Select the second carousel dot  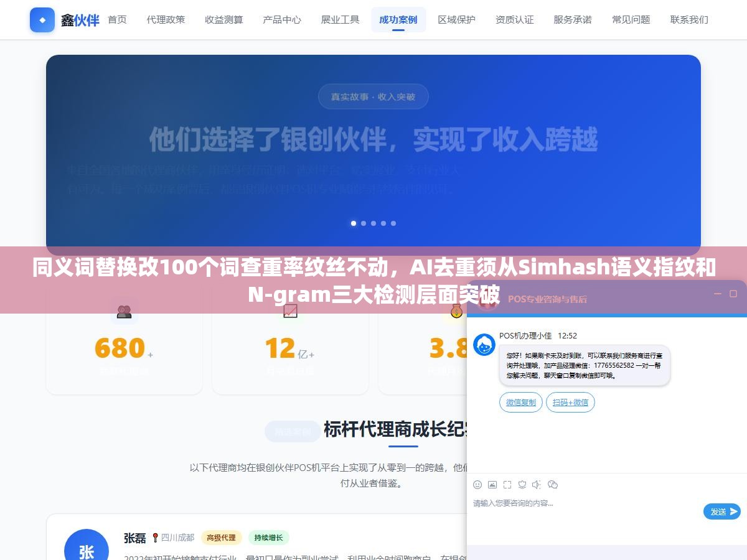tap(364, 223)
